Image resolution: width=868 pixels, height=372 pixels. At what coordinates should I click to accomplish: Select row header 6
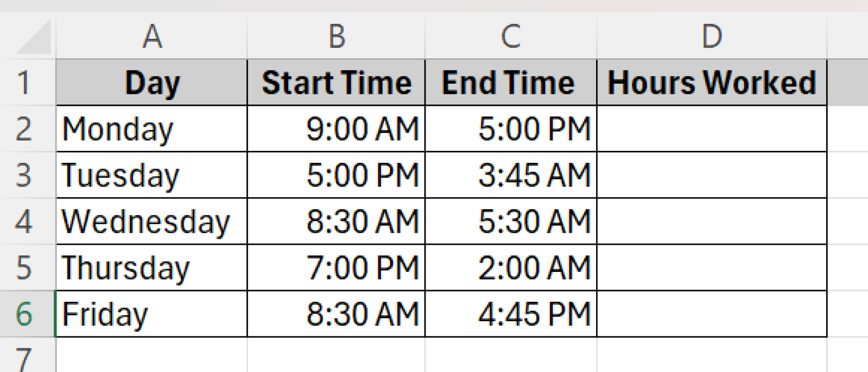point(25,314)
